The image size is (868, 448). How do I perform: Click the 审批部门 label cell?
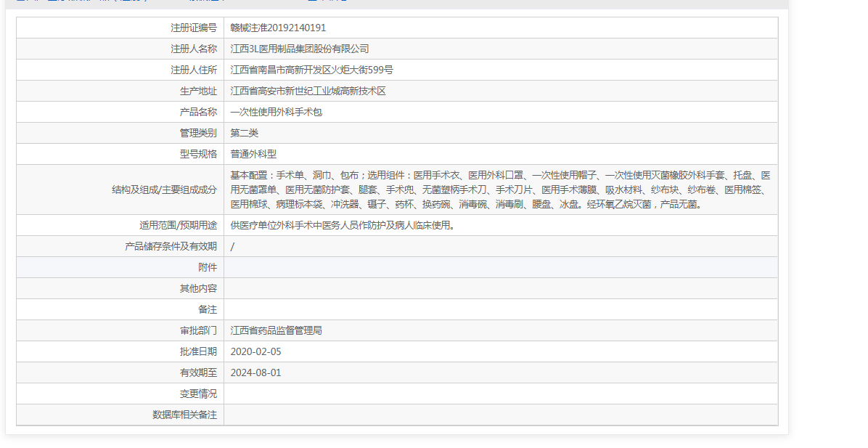[120, 330]
